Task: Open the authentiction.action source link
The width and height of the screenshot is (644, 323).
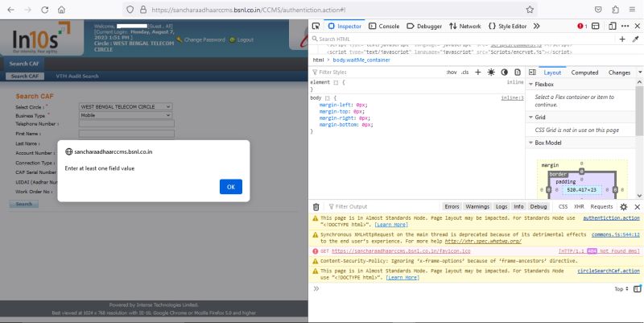Action: pos(611,217)
